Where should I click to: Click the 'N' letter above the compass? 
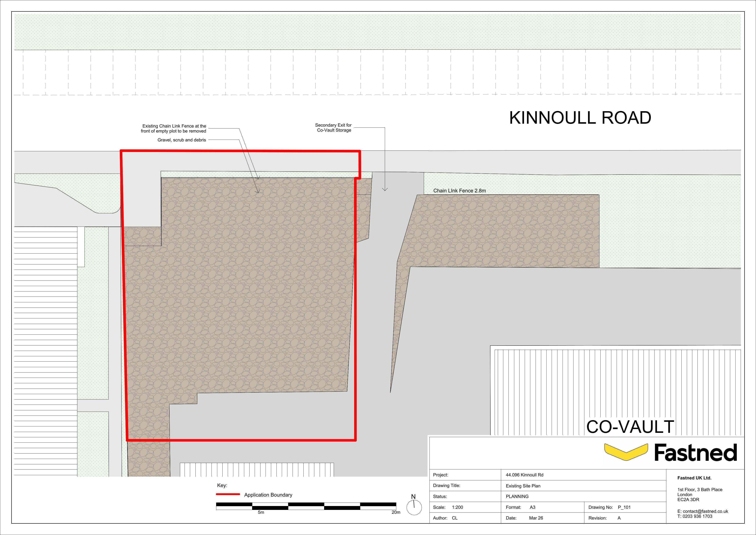pos(413,496)
